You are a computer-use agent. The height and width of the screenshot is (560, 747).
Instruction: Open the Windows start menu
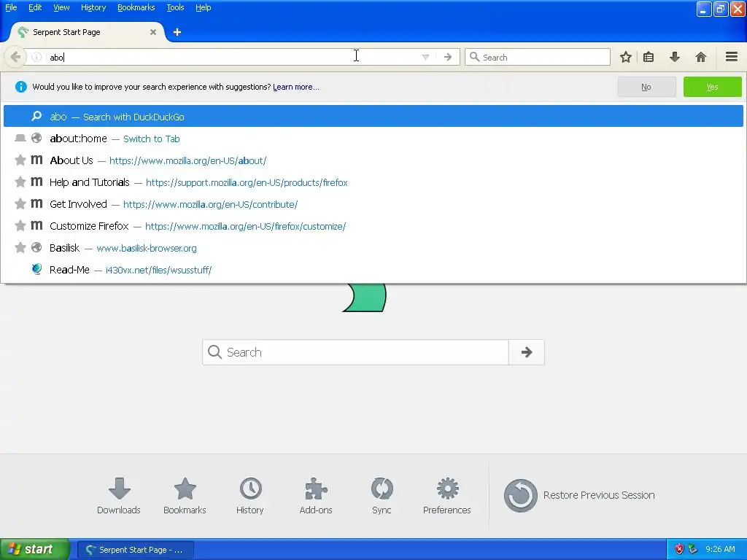[34, 549]
